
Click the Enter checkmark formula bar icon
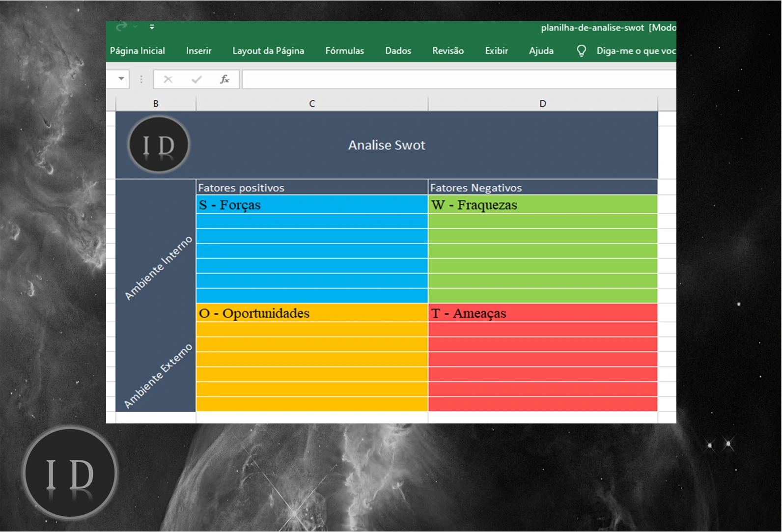coord(196,79)
